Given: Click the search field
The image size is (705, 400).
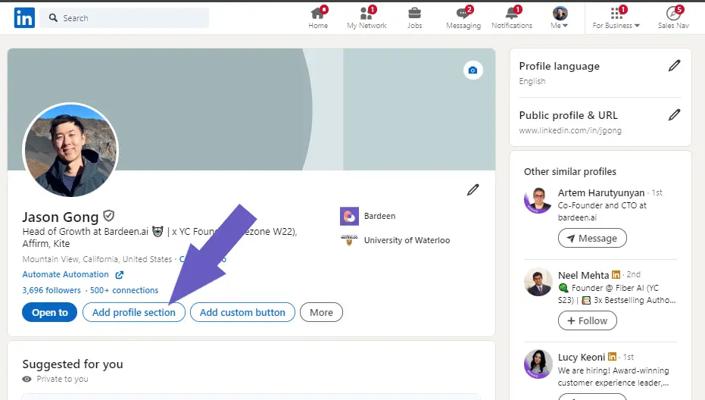Looking at the screenshot, I should [125, 18].
